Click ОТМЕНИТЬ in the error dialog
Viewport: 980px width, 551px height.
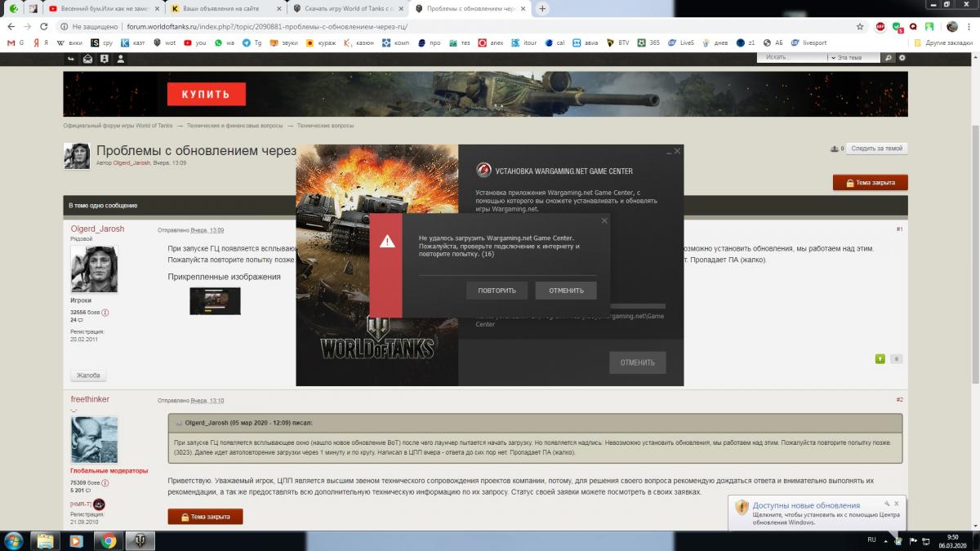click(x=565, y=291)
